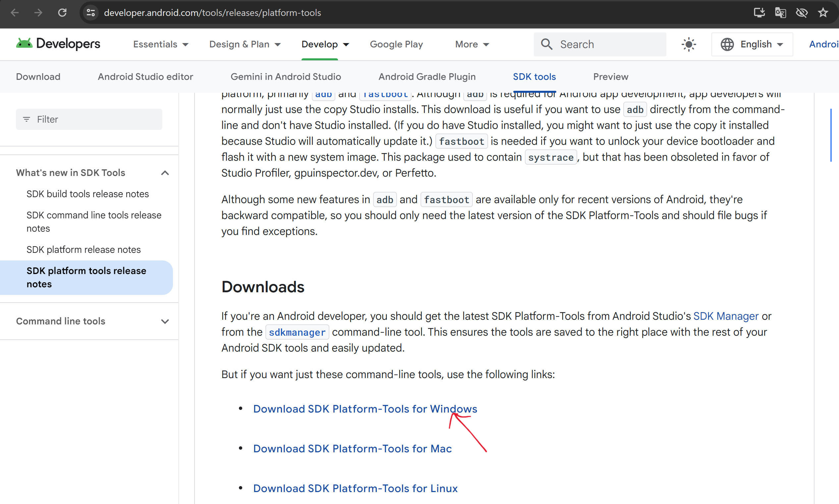Switch to the Preview tab
The height and width of the screenshot is (504, 839).
(611, 77)
